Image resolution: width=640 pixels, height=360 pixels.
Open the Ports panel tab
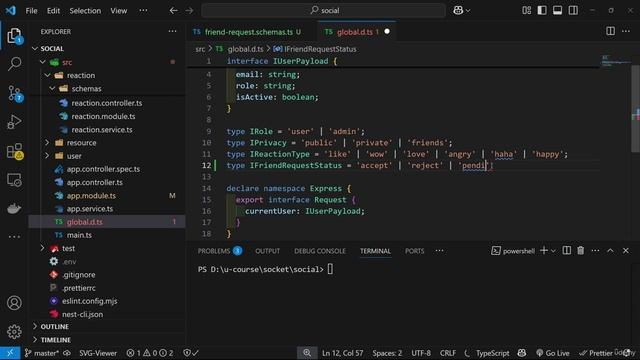[x=415, y=251]
